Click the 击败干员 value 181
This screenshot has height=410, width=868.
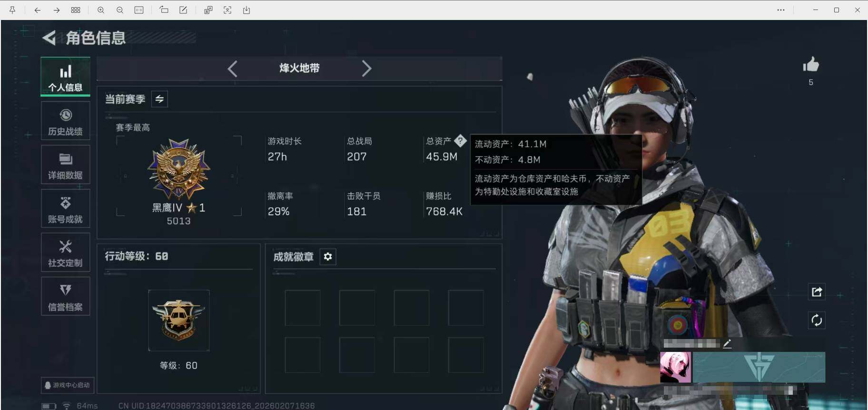click(357, 211)
